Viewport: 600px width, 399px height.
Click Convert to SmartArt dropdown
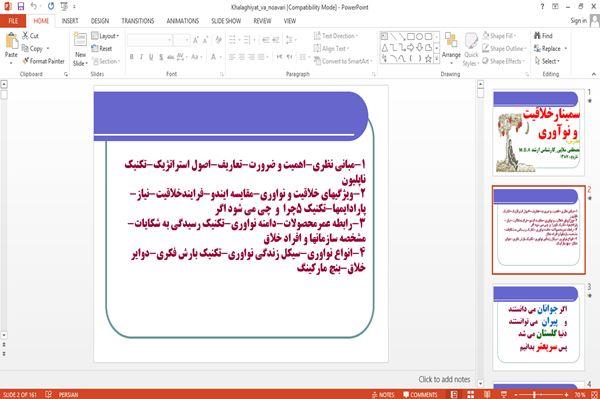coord(343,61)
